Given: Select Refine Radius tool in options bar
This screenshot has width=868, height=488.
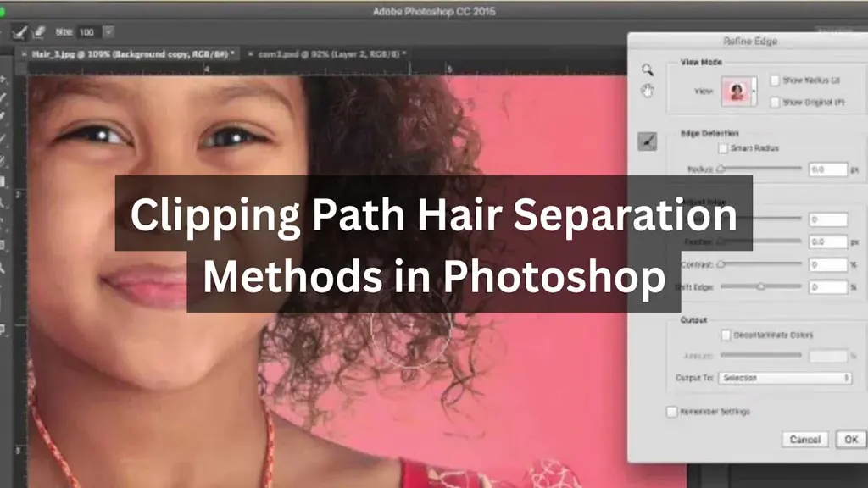Looking at the screenshot, I should pyautogui.click(x=19, y=33).
